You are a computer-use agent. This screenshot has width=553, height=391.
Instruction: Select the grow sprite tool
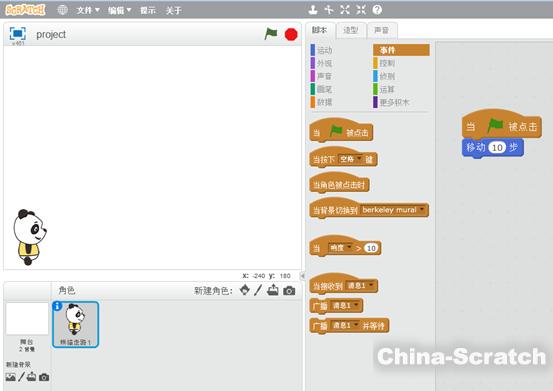345,10
